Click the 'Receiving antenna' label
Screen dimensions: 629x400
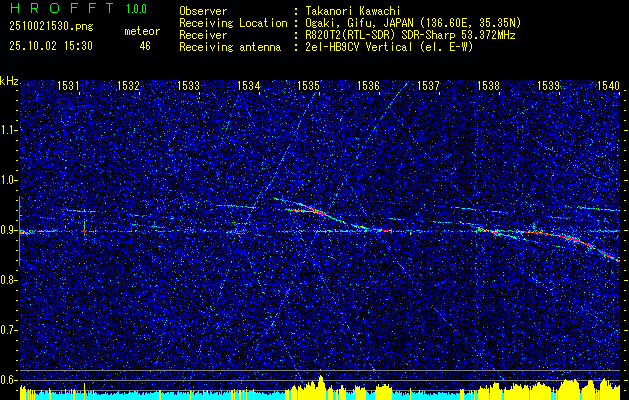(x=230, y=47)
